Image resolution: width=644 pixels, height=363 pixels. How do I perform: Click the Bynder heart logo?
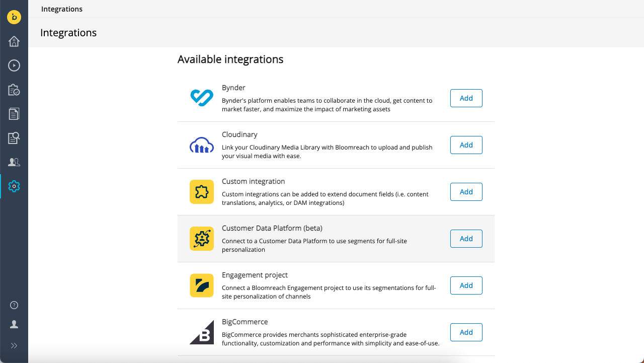(202, 98)
